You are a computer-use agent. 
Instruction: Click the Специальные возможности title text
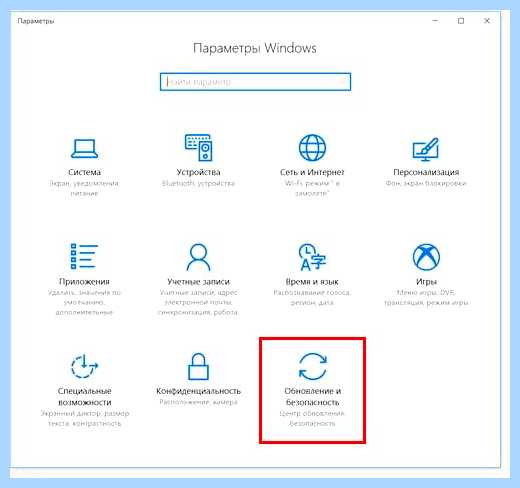84,397
